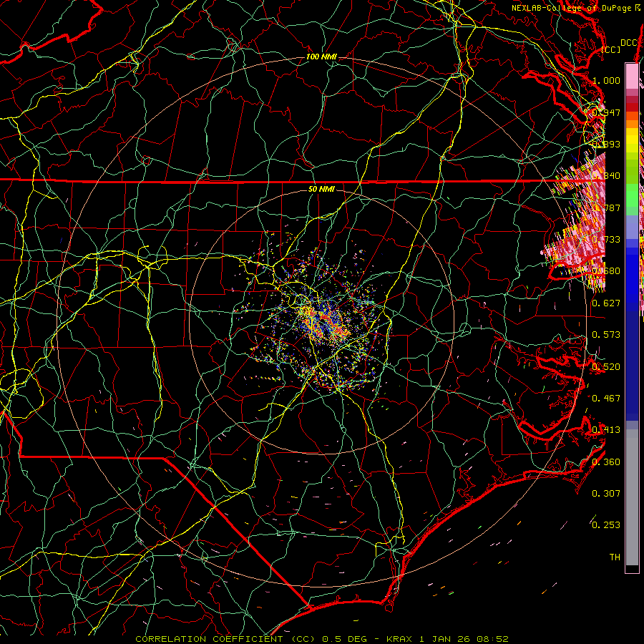Click the [CC] legend unit label
The width and height of the screenshot is (644, 644).
click(610, 49)
